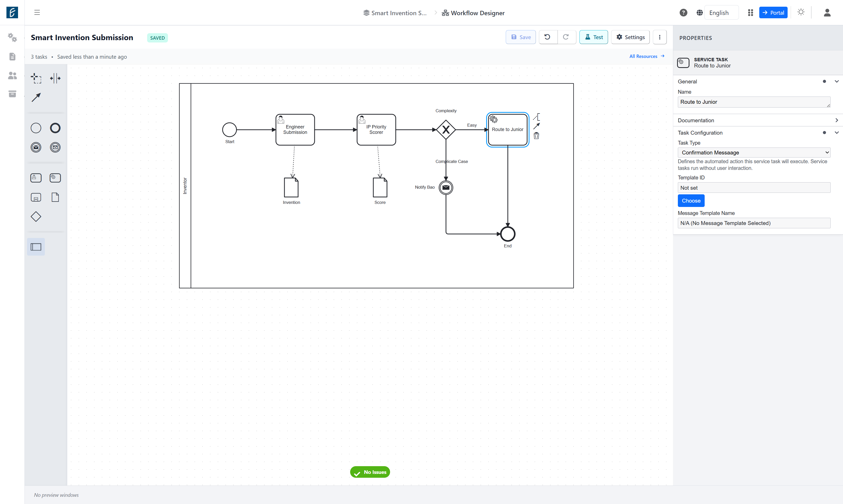Delete Route to Junior with trash icon
This screenshot has height=504, width=843.
(x=536, y=136)
